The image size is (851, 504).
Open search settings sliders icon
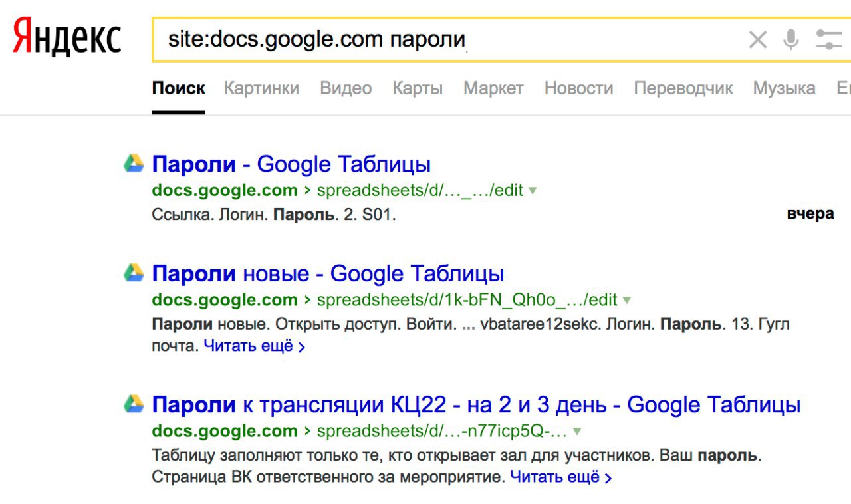828,40
